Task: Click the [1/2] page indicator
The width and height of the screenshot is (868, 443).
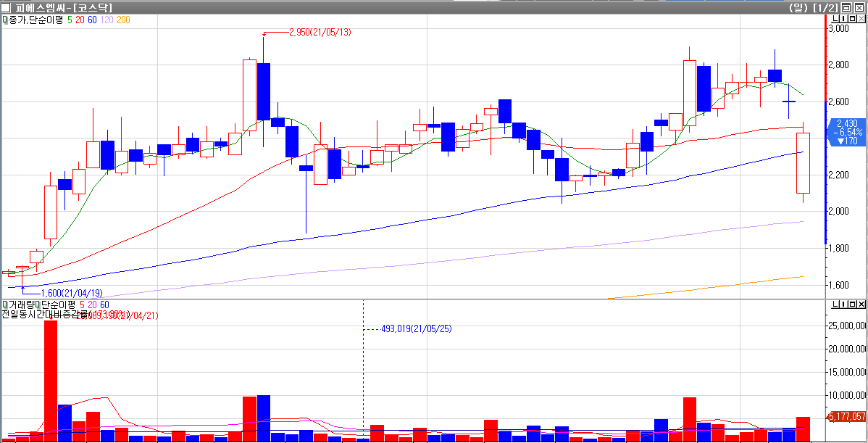Action: pyautogui.click(x=824, y=8)
